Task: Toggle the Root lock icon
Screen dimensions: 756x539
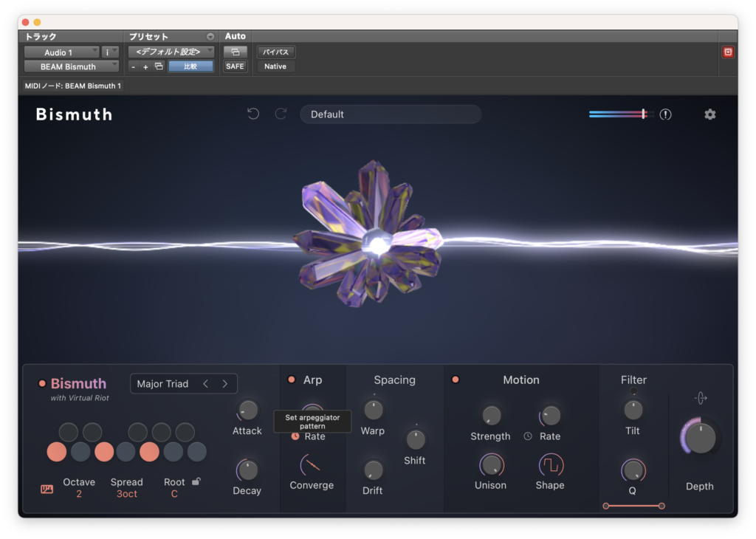Action: pos(196,481)
